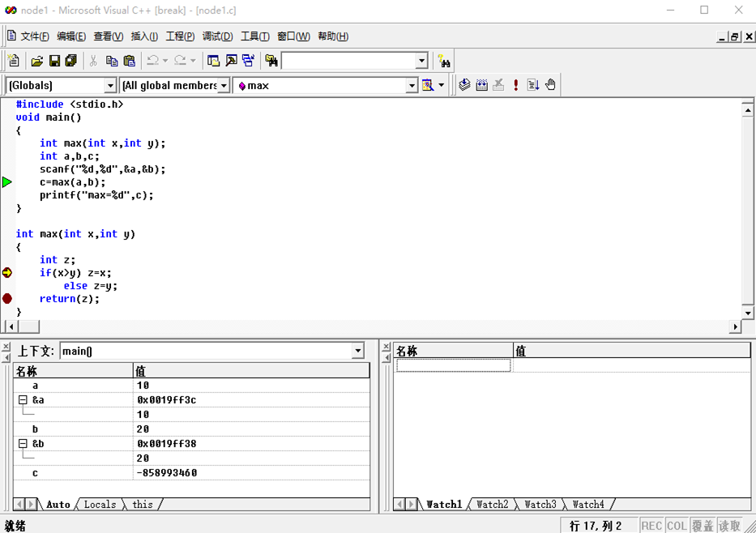This screenshot has width=756, height=533.
Task: Open the 文件(F) menu
Action: click(35, 36)
